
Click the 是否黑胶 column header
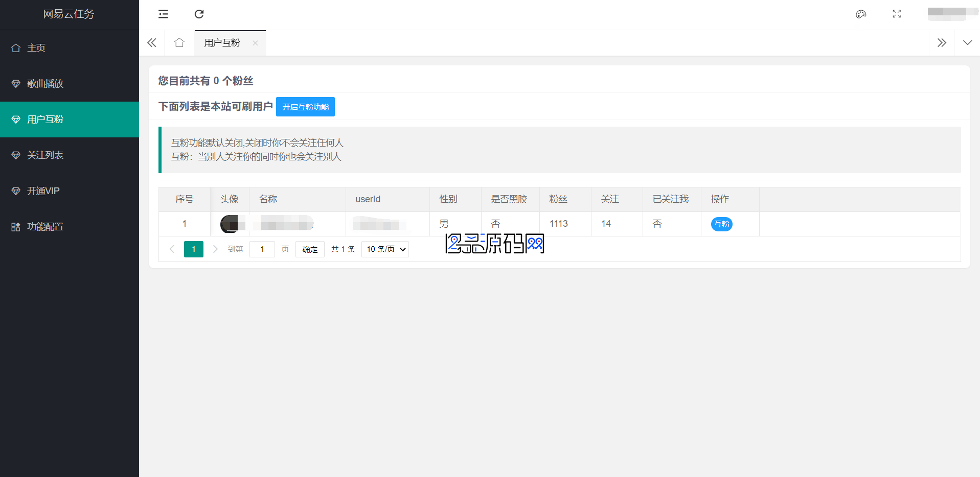tap(509, 199)
